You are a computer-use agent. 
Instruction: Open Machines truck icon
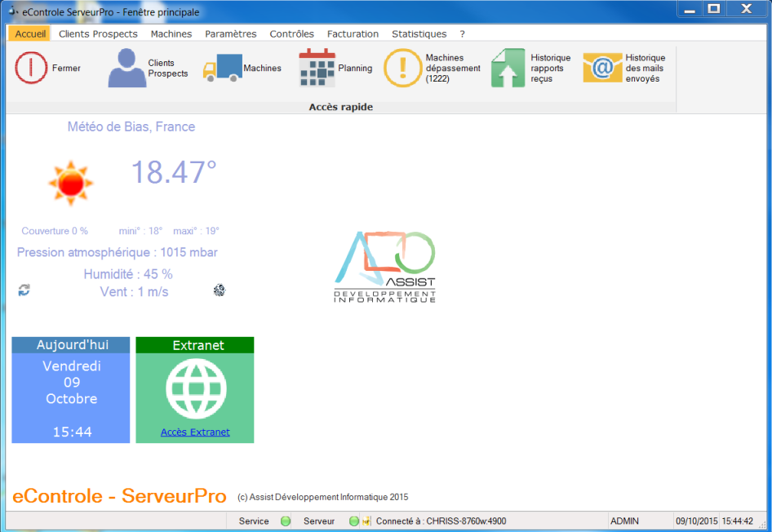(x=222, y=68)
